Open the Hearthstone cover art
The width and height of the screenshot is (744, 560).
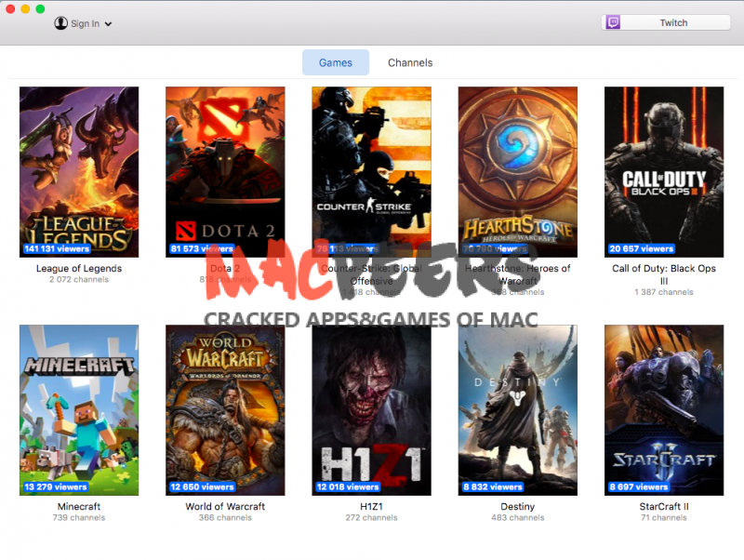(x=518, y=172)
